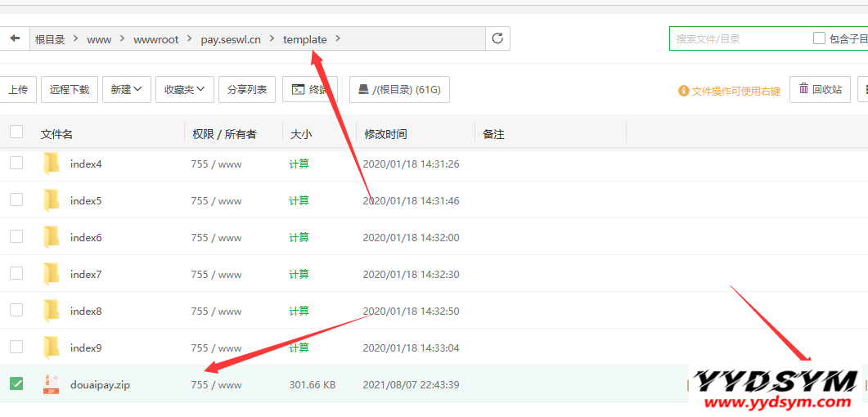
Task: Expand the chevron after template in breadcrumb
Action: 339,38
